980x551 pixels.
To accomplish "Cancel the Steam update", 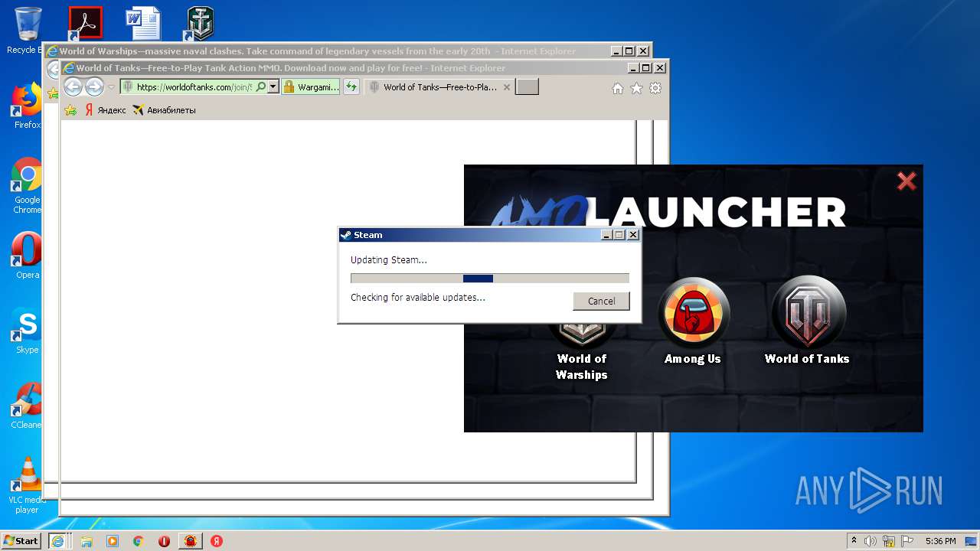I will [x=601, y=301].
